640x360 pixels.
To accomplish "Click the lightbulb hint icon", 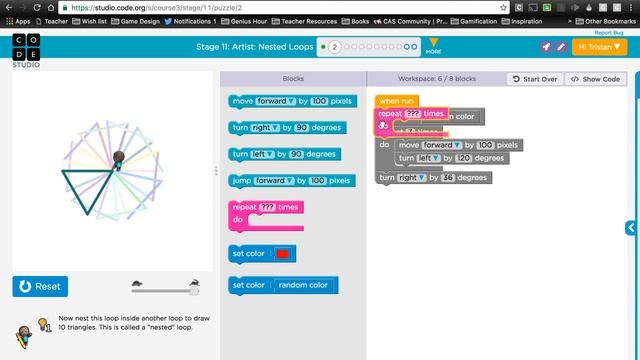I will (43, 324).
